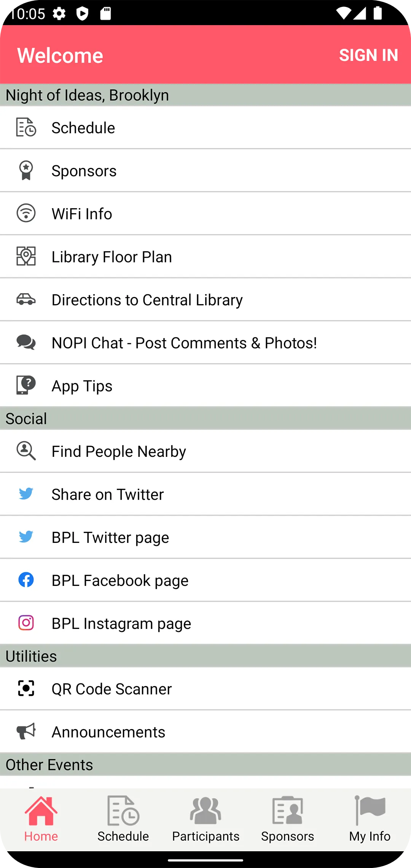Open the QR Code Scanner icon

click(x=26, y=689)
